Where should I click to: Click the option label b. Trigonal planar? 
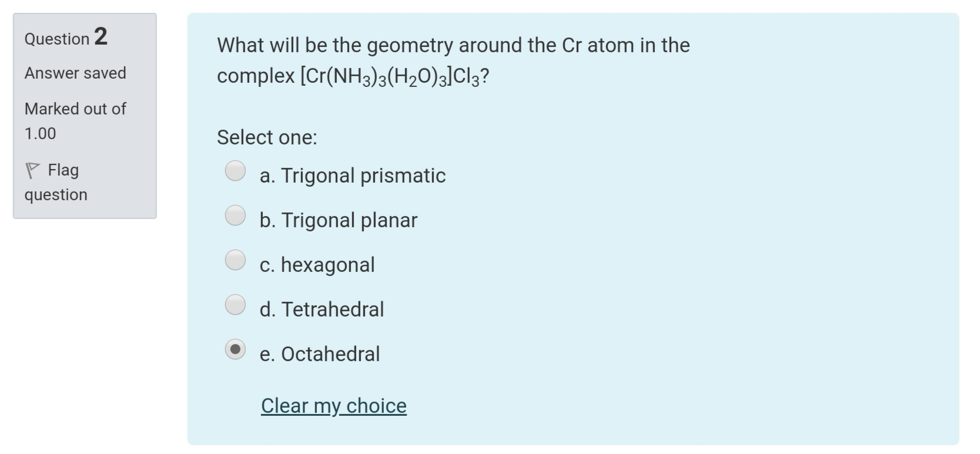(x=338, y=220)
